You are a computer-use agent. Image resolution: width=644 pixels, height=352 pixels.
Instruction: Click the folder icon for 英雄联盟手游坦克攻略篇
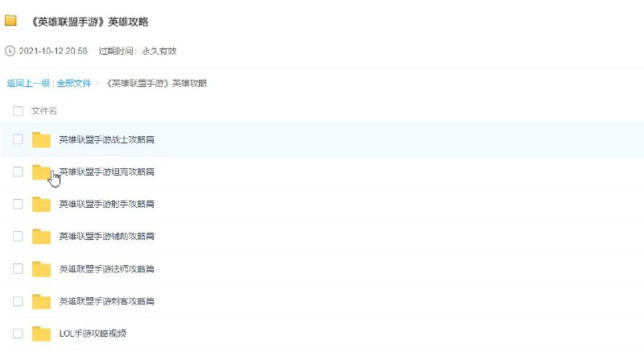[41, 172]
